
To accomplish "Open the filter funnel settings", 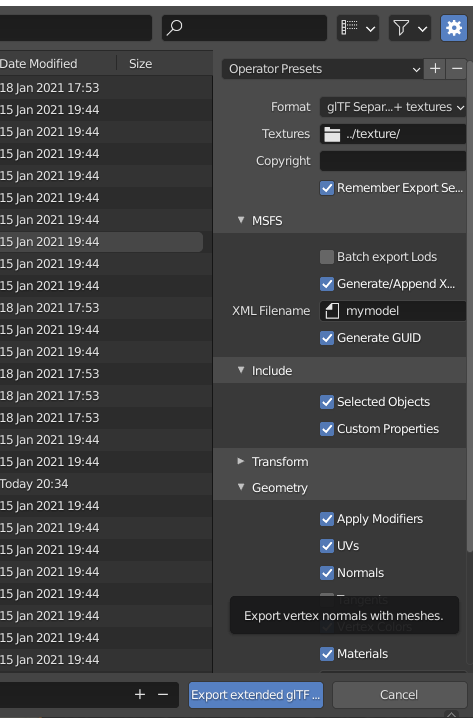I will tap(410, 28).
